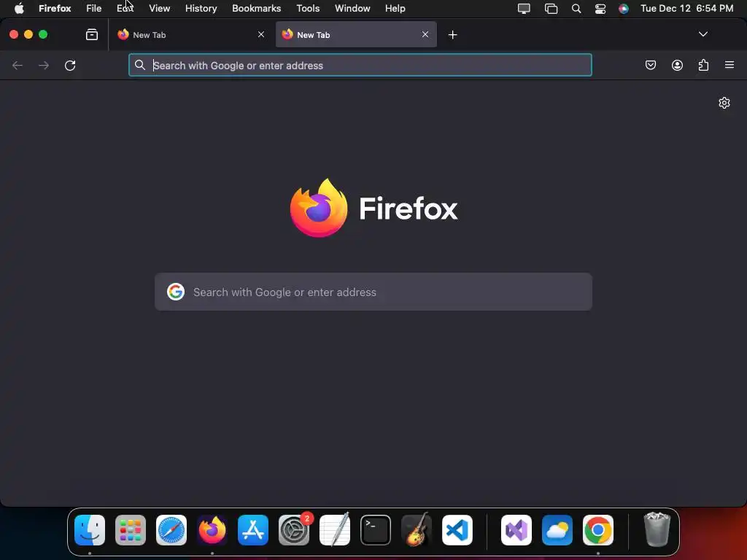Launch Safari from the Dock
This screenshot has width=747, height=560.
point(171,530)
